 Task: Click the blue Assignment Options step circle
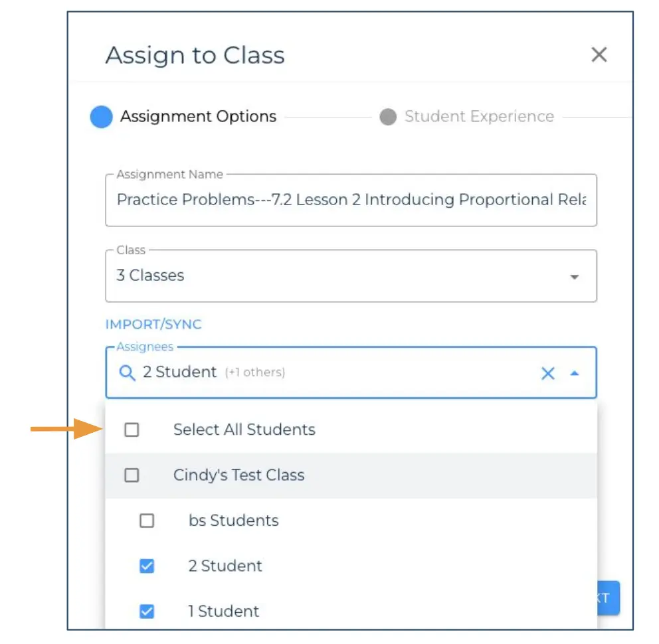pyautogui.click(x=102, y=116)
